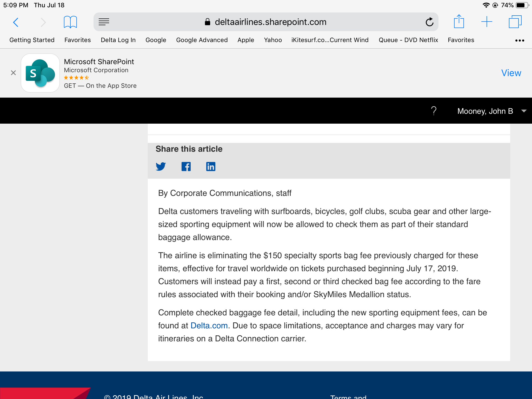532x399 pixels.
Task: Dismiss the SharePoint app banner
Action: point(14,73)
